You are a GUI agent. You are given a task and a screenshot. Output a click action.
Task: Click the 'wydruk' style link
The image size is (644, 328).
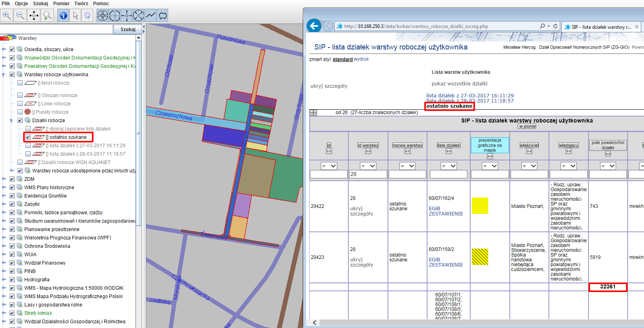click(x=361, y=59)
